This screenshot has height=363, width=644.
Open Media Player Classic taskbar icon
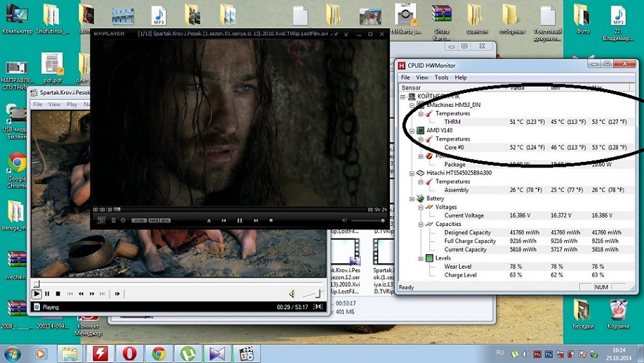tap(247, 353)
